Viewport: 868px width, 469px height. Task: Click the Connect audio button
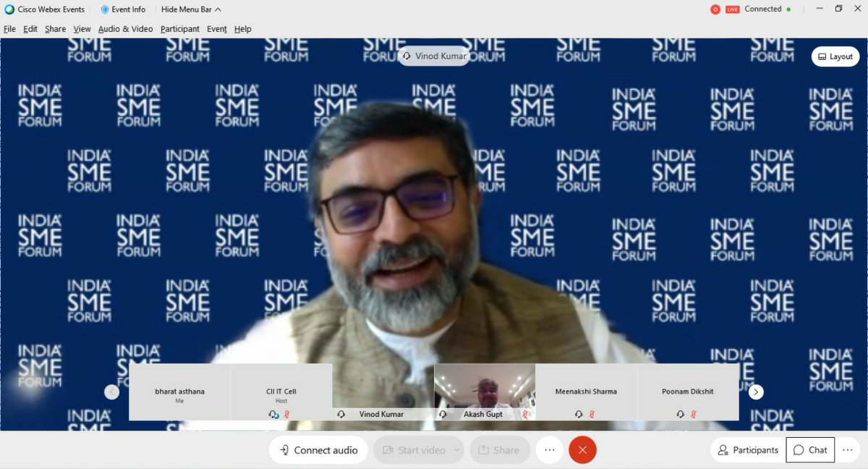point(318,450)
